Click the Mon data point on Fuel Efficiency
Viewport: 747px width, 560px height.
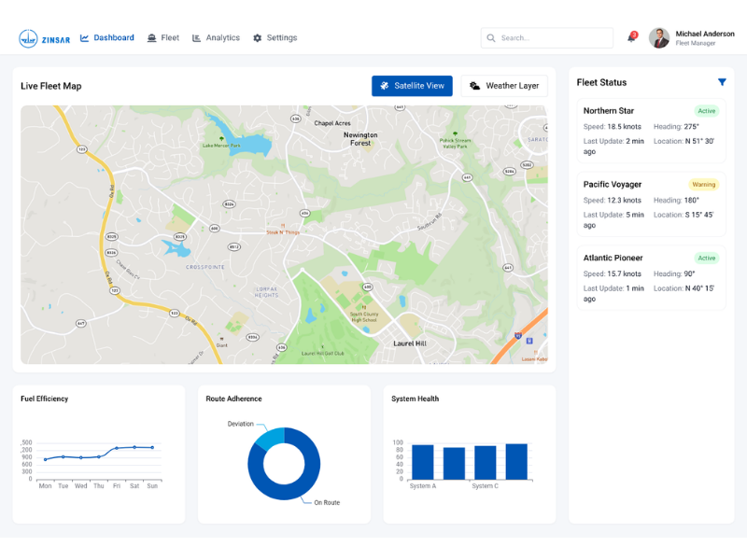click(45, 459)
